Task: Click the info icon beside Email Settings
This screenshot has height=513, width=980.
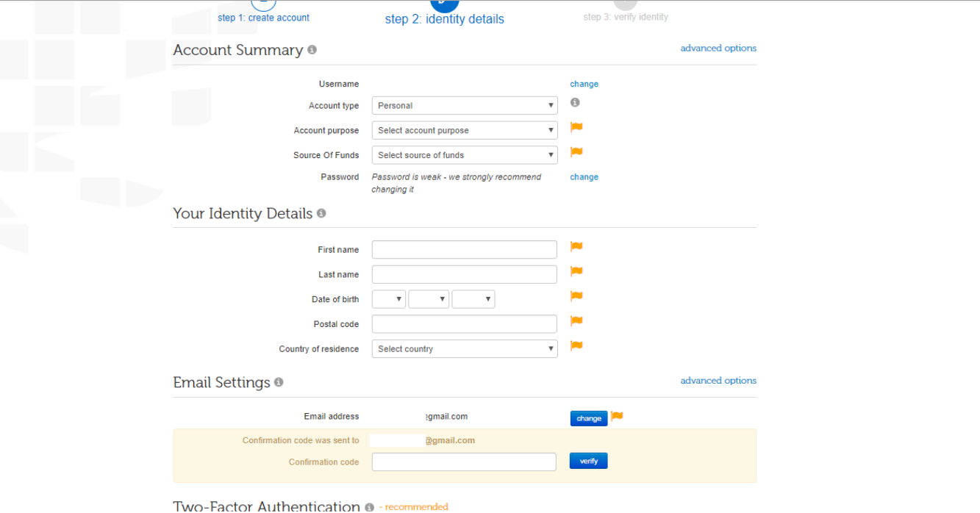Action: point(279,382)
